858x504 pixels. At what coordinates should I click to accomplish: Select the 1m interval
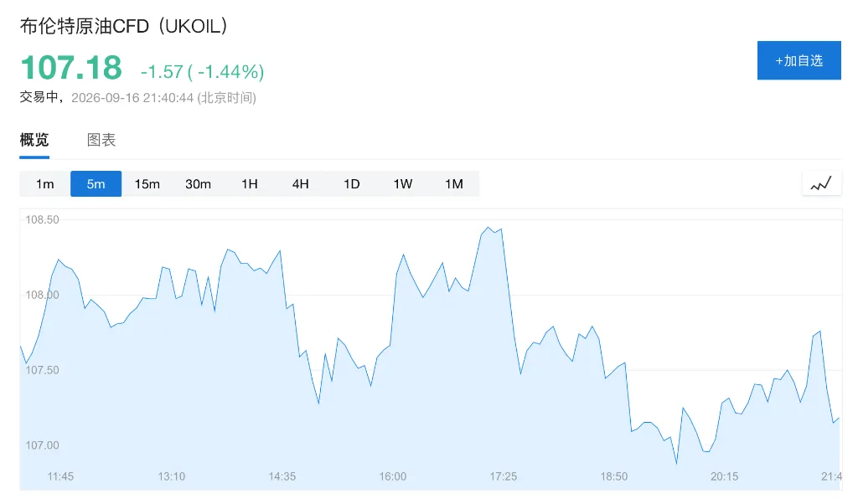tap(45, 183)
